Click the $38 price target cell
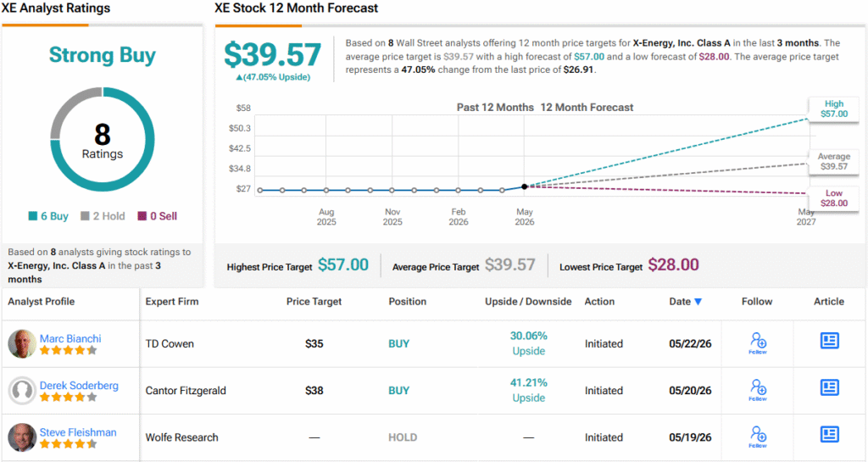This screenshot has height=462, width=868. pyautogui.click(x=314, y=391)
